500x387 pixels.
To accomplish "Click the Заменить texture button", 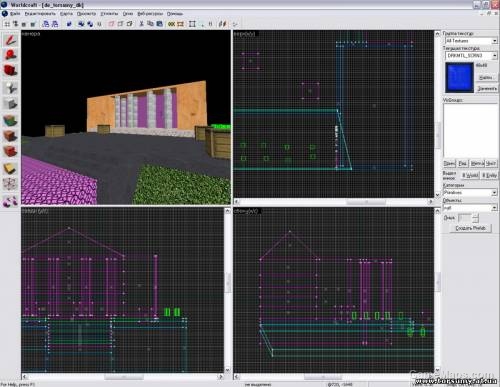I will 487,88.
